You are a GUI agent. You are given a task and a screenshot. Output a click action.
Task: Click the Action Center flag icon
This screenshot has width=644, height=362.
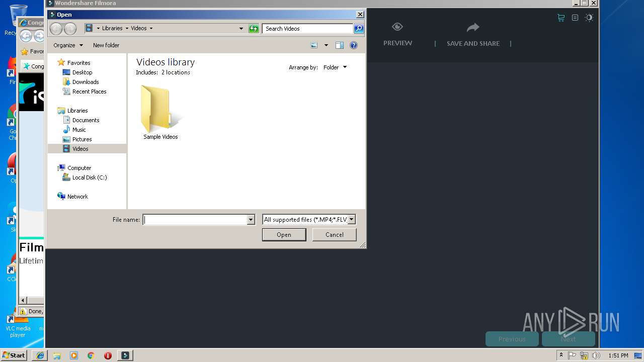pyautogui.click(x=572, y=355)
